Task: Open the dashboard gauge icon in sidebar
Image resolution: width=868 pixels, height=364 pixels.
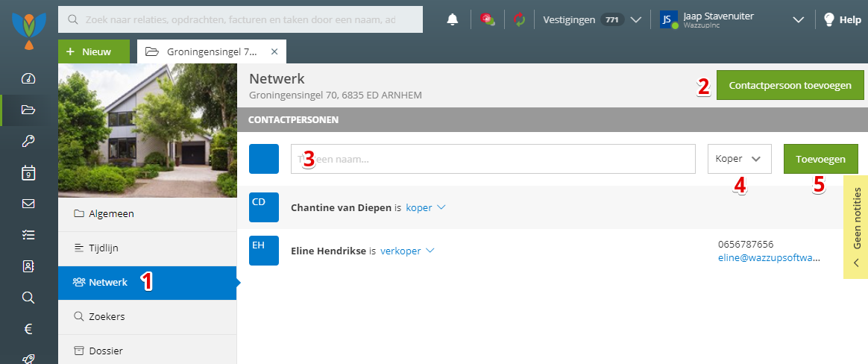Action: point(28,78)
